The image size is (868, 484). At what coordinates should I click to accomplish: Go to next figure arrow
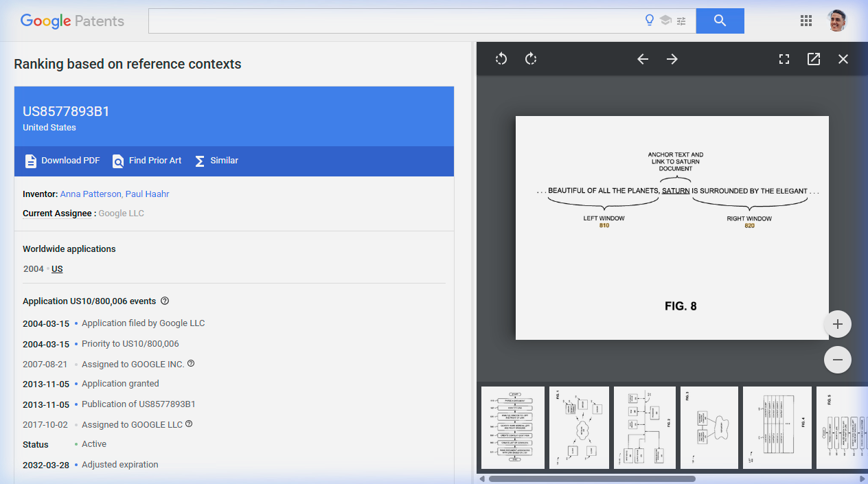pos(672,59)
